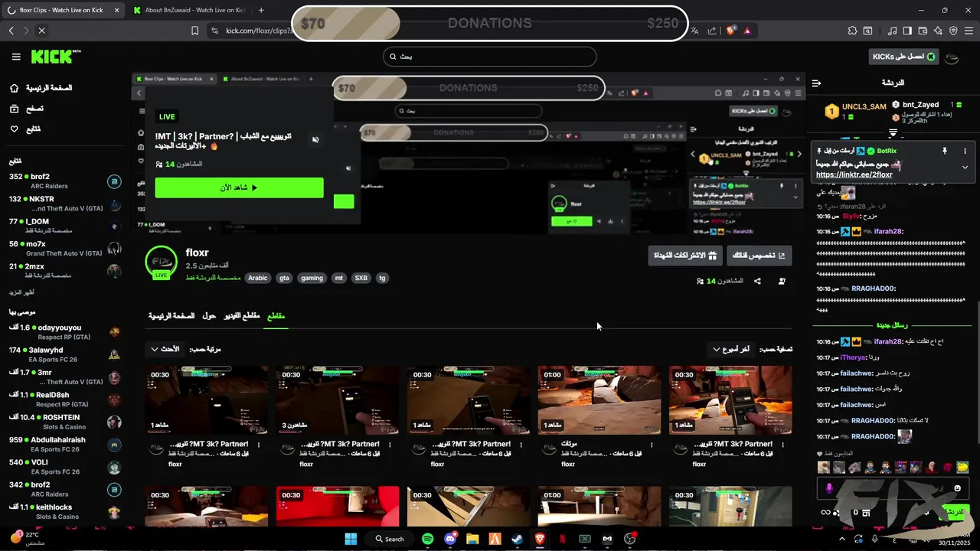This screenshot has height=551, width=980.
Task: Open emoji picker in chat input
Action: [957, 488]
